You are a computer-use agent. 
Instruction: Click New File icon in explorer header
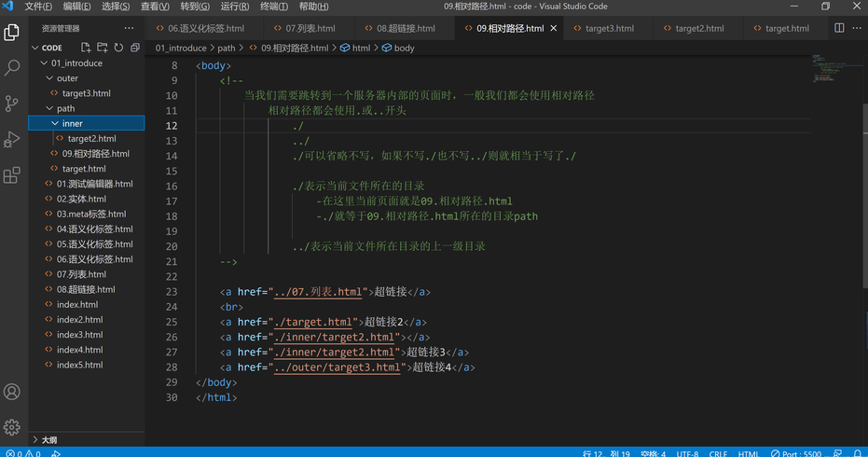point(86,48)
